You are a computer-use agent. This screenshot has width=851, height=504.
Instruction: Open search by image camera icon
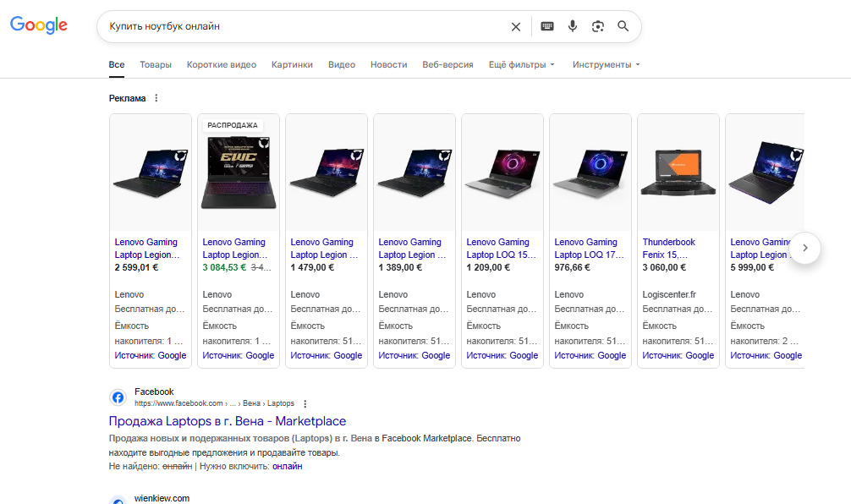(x=597, y=26)
